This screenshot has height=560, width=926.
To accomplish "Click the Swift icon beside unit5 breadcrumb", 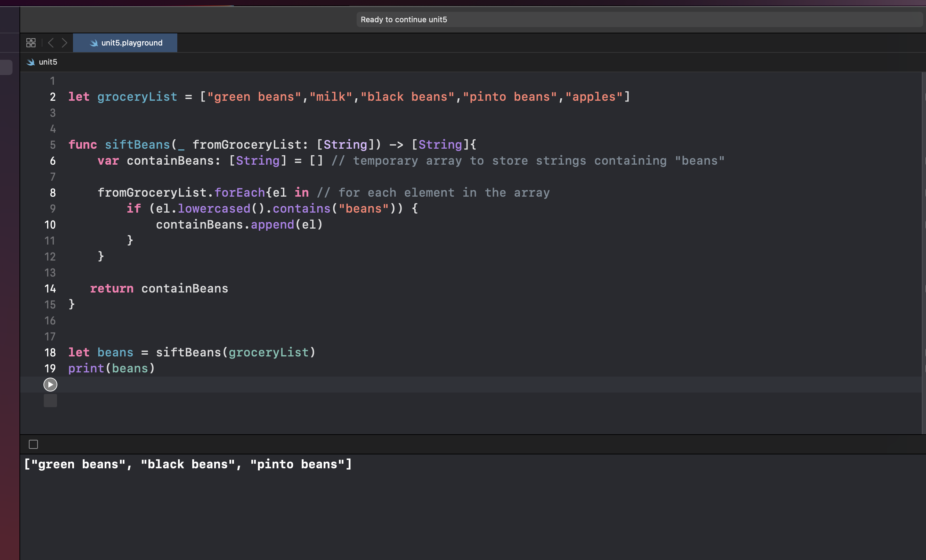I will (x=31, y=62).
